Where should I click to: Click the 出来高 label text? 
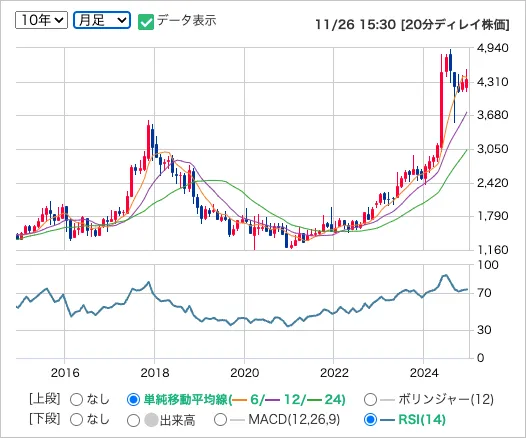[177, 420]
